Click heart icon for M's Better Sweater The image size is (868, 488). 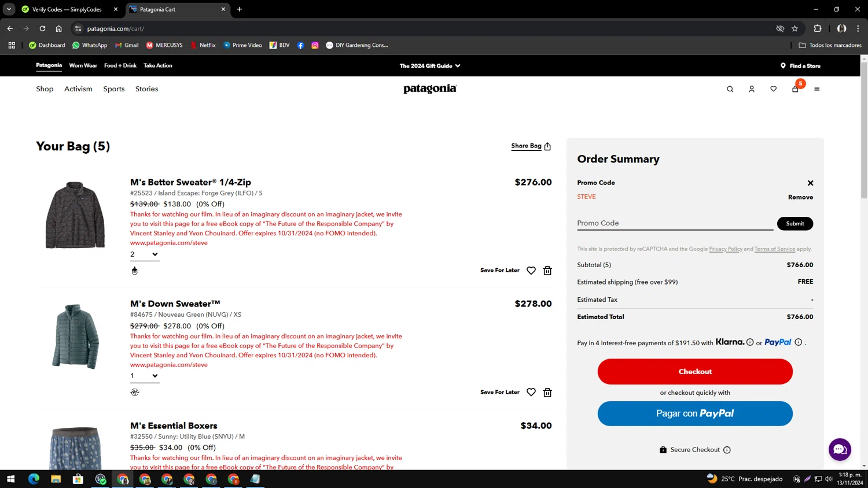tap(531, 271)
